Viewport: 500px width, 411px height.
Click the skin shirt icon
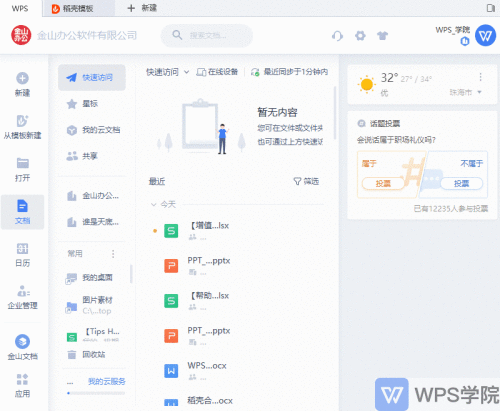coord(382,35)
